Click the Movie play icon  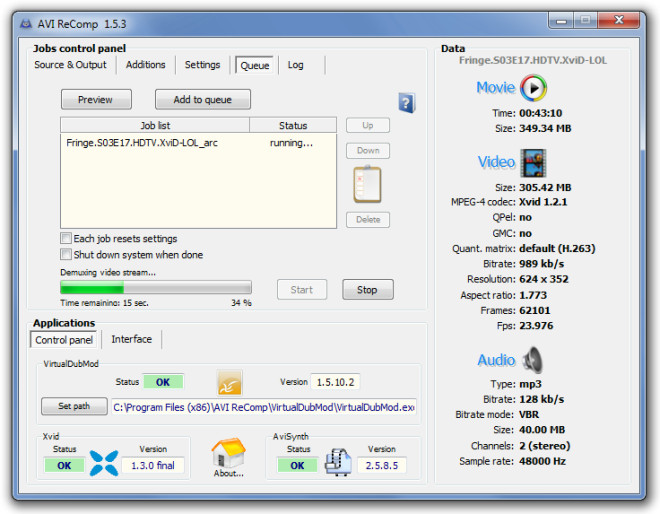(x=533, y=88)
